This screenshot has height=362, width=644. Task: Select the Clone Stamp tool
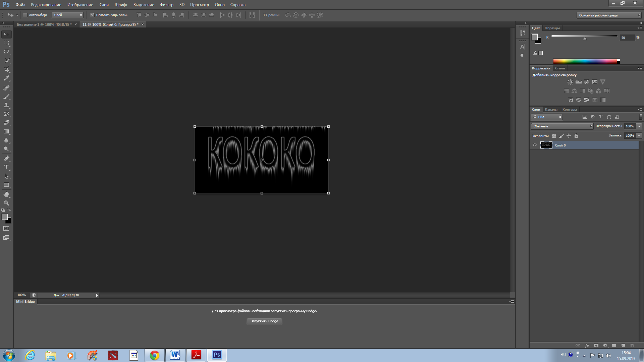6,105
